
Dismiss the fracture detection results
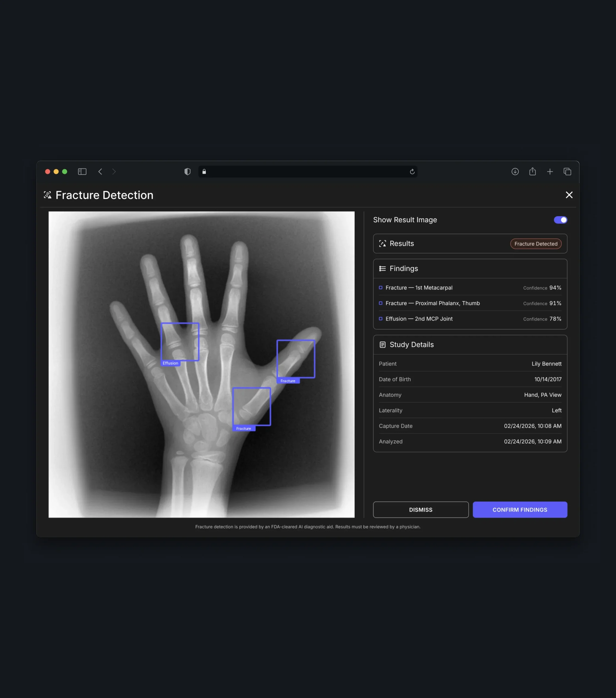[420, 510]
